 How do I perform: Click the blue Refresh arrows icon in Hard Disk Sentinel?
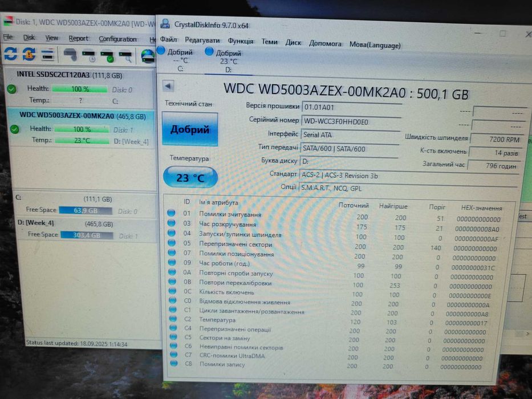point(10,54)
